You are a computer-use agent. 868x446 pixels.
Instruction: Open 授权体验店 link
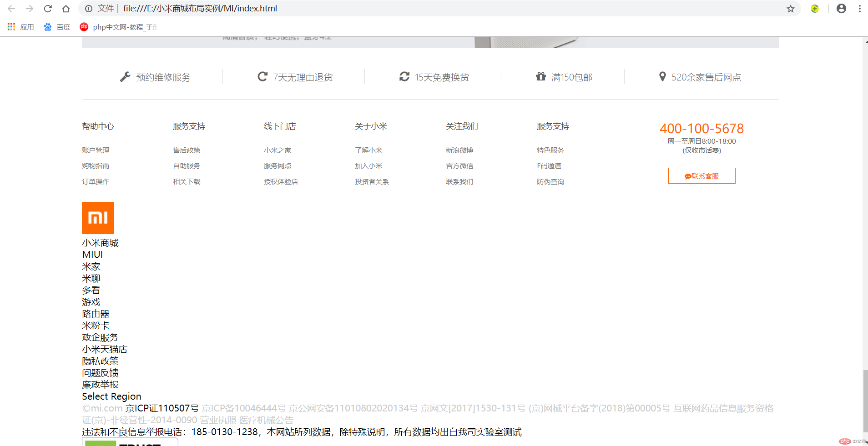[x=281, y=181]
